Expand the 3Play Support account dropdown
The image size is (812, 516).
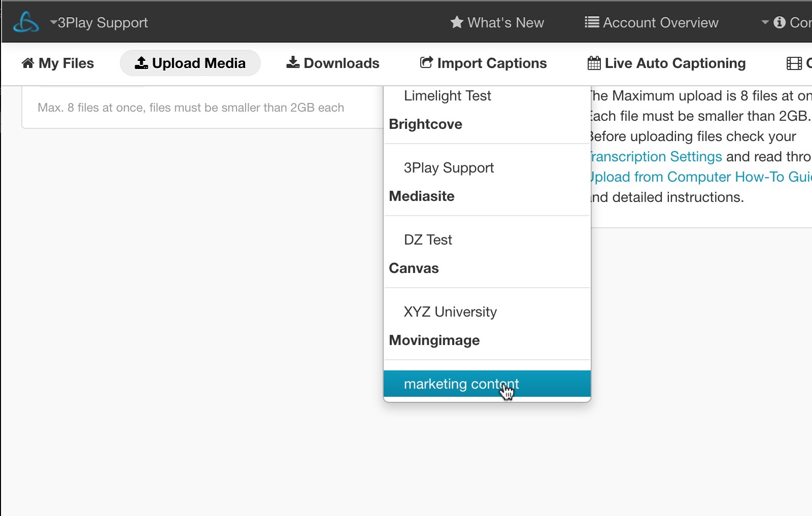coord(99,22)
